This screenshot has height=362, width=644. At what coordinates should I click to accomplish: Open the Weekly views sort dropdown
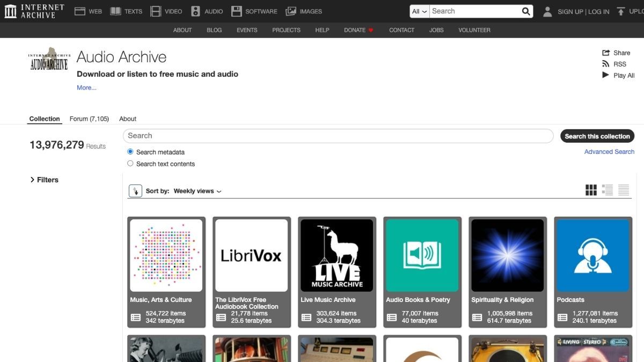[197, 191]
